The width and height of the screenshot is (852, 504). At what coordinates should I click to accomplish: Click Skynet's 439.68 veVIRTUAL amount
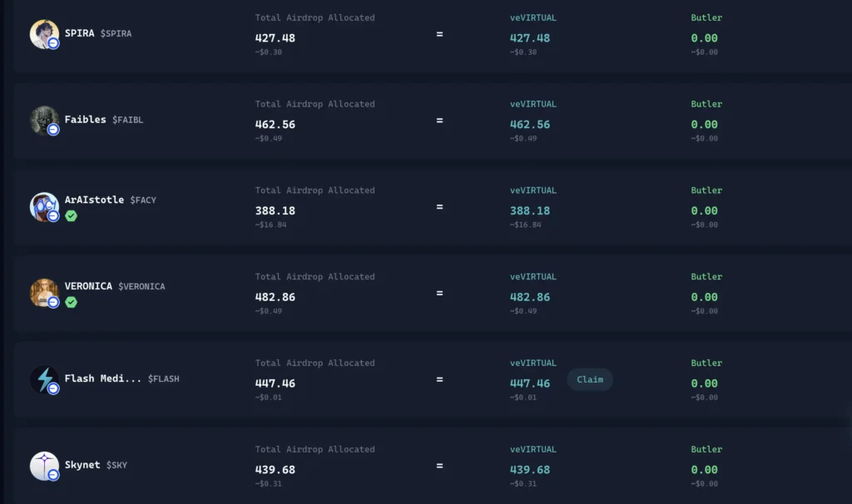tap(530, 470)
